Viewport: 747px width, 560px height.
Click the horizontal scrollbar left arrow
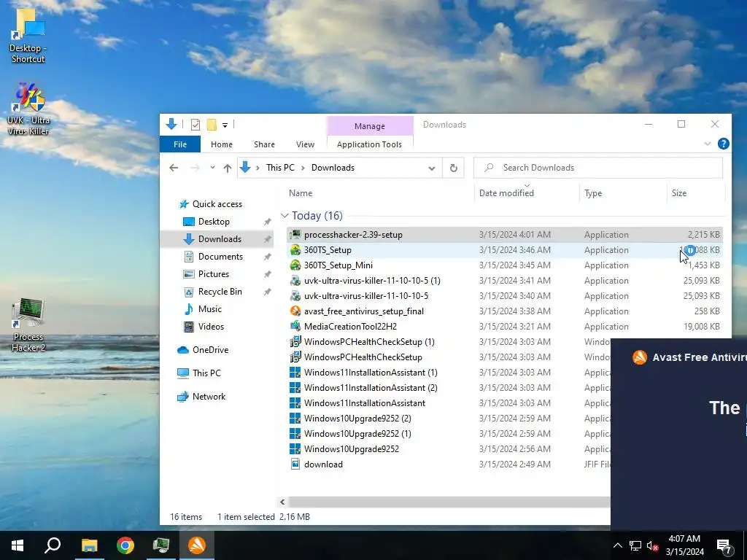(282, 502)
